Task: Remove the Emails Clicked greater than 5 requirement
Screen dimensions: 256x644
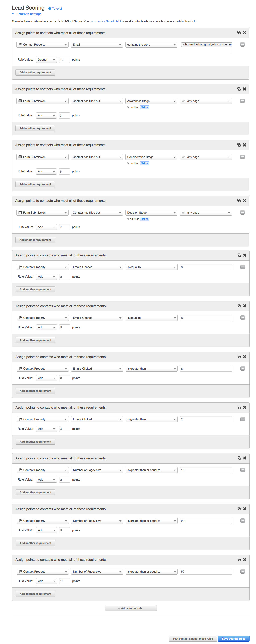Action: (x=242, y=368)
